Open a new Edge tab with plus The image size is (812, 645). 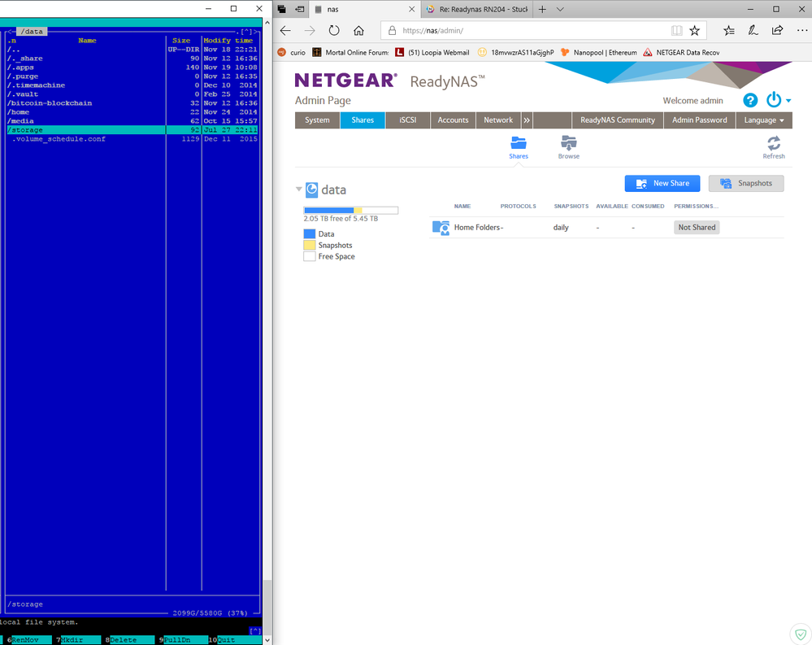click(x=542, y=9)
